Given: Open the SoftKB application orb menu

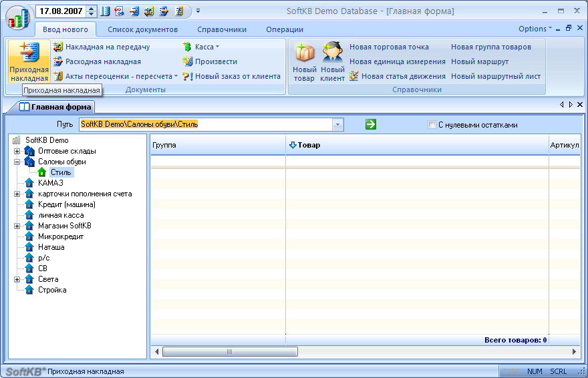Looking at the screenshot, I should pyautogui.click(x=17, y=17).
